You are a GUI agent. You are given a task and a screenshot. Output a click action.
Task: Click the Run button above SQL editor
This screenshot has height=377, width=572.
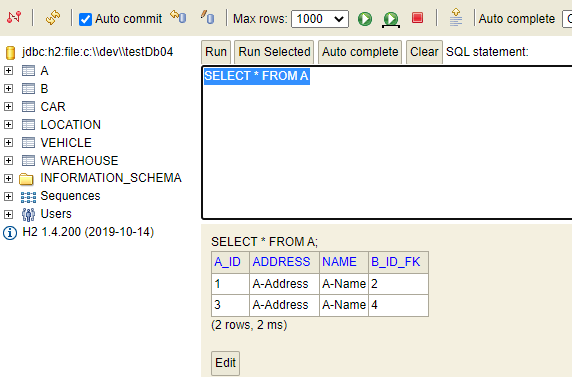click(x=216, y=52)
